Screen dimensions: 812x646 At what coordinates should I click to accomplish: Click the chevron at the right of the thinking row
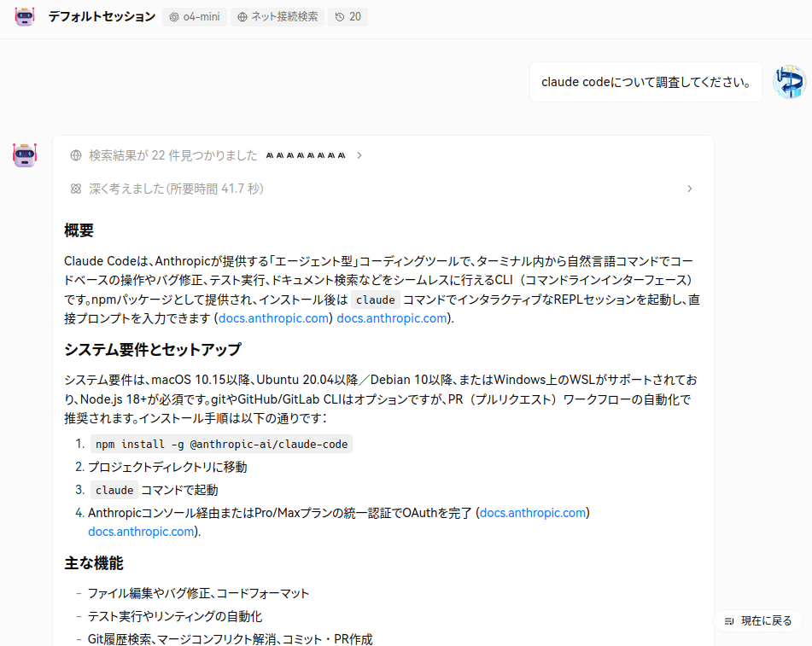[x=689, y=189]
